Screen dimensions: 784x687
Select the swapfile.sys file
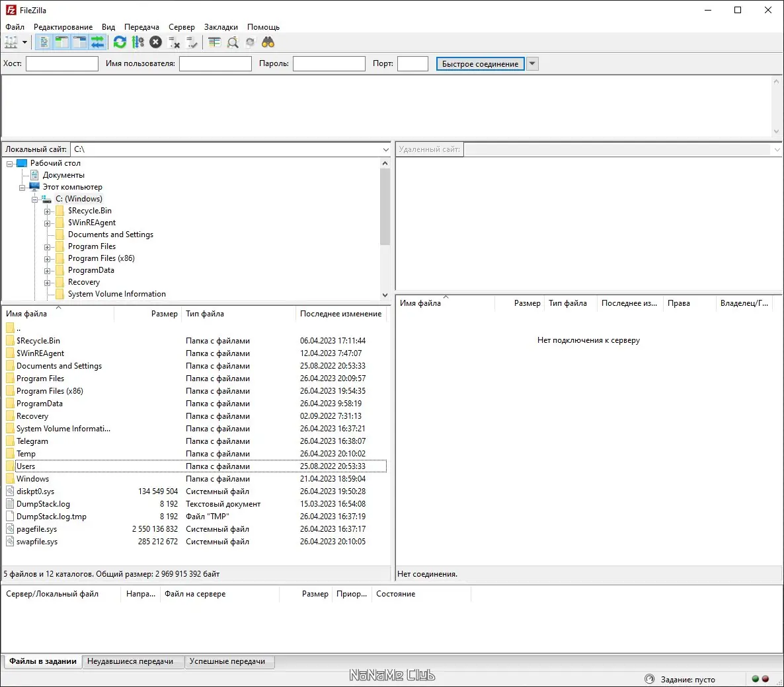195,541
